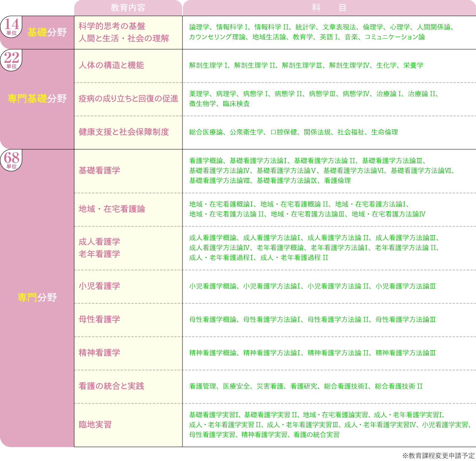Screen dimensions: 476x461
Task: Select the 精神看護学 row title
Action: [x=99, y=353]
